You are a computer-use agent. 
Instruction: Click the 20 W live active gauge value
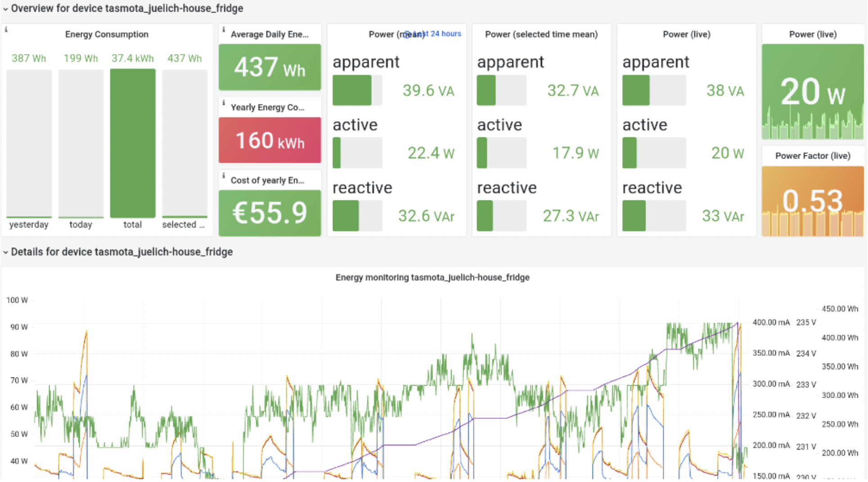[728, 153]
